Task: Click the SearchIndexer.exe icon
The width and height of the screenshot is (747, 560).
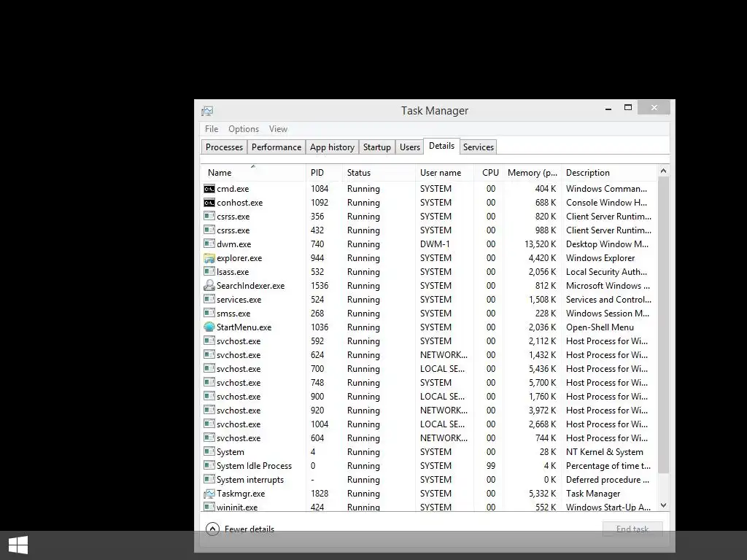Action: tap(209, 286)
